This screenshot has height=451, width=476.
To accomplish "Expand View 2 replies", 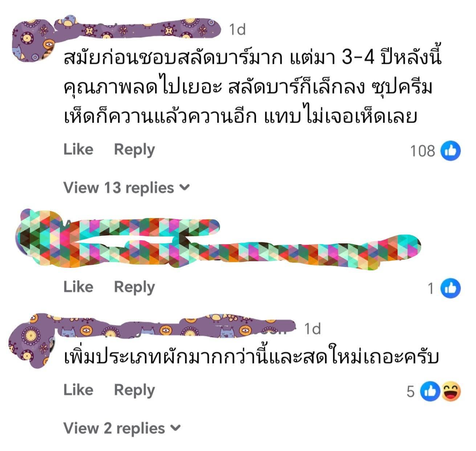I will click(x=122, y=429).
